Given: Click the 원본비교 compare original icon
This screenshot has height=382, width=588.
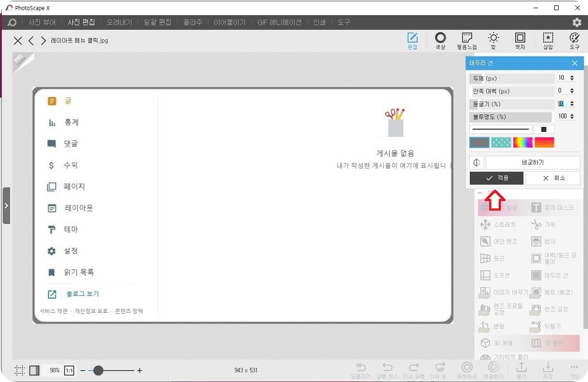Looking at the screenshot, I should [467, 370].
